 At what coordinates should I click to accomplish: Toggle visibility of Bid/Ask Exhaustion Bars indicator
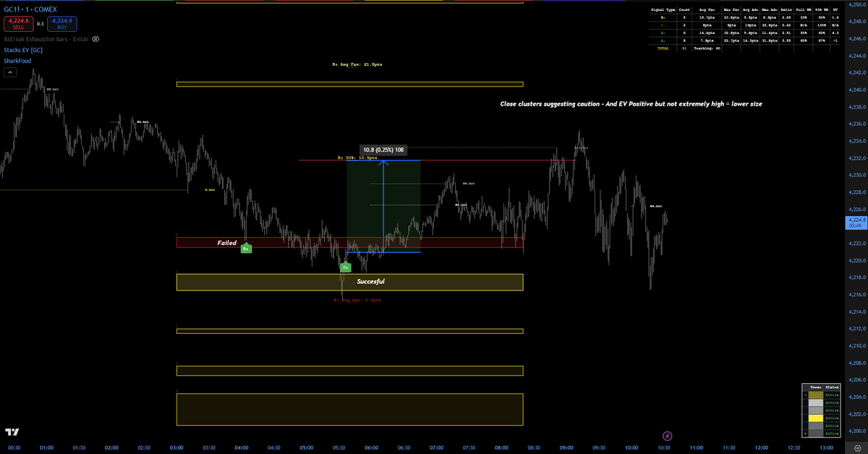click(x=95, y=39)
